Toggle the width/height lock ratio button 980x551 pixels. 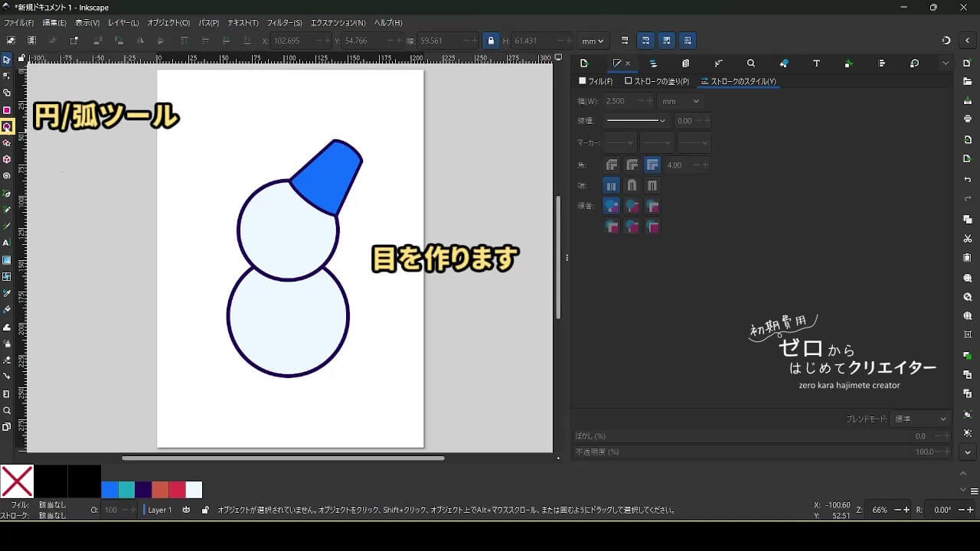click(491, 41)
